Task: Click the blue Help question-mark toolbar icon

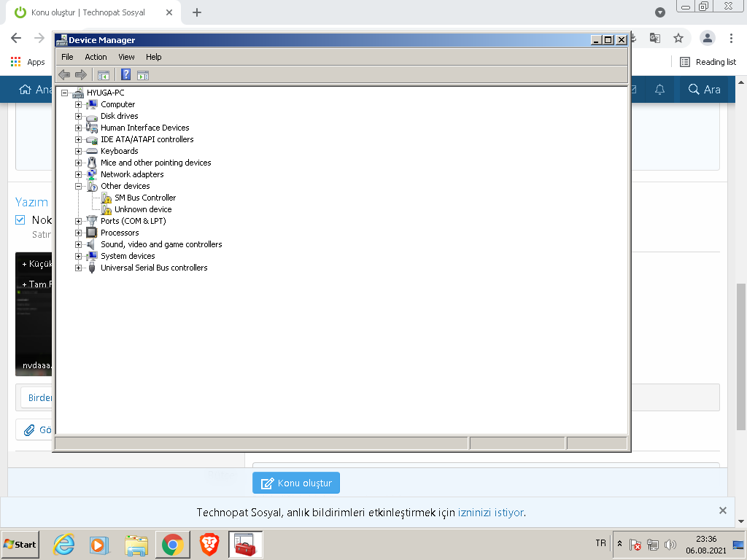Action: 125,75
